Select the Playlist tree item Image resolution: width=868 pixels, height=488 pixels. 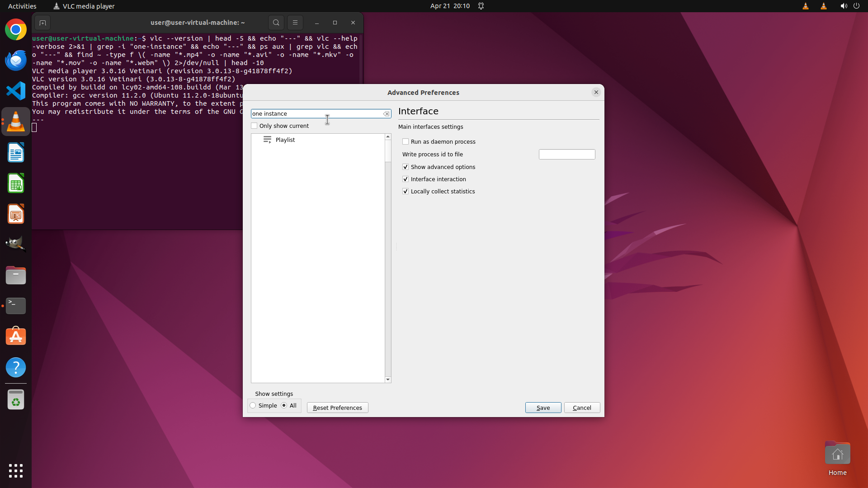[285, 140]
